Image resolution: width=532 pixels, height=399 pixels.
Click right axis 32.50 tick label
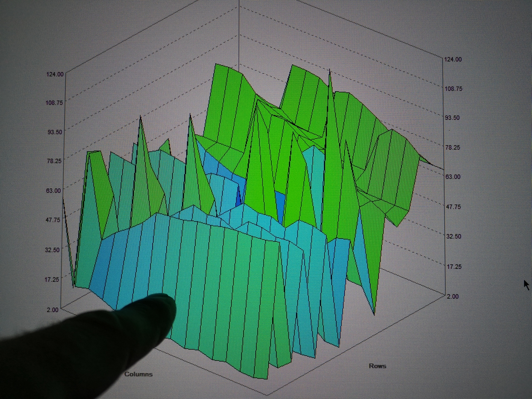453,236
